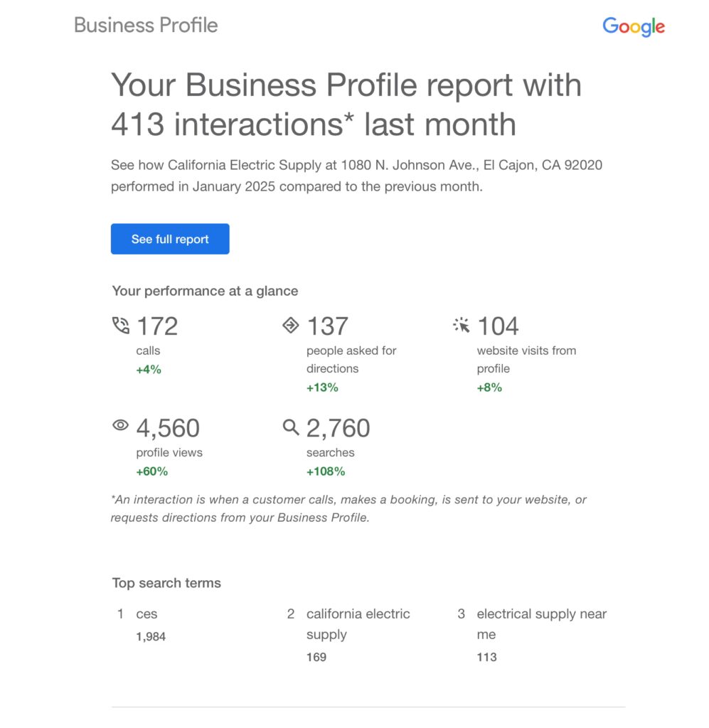Viewport: 709px width, 728px height.
Task: Click the report headline with 413 interactions
Action: pos(346,105)
